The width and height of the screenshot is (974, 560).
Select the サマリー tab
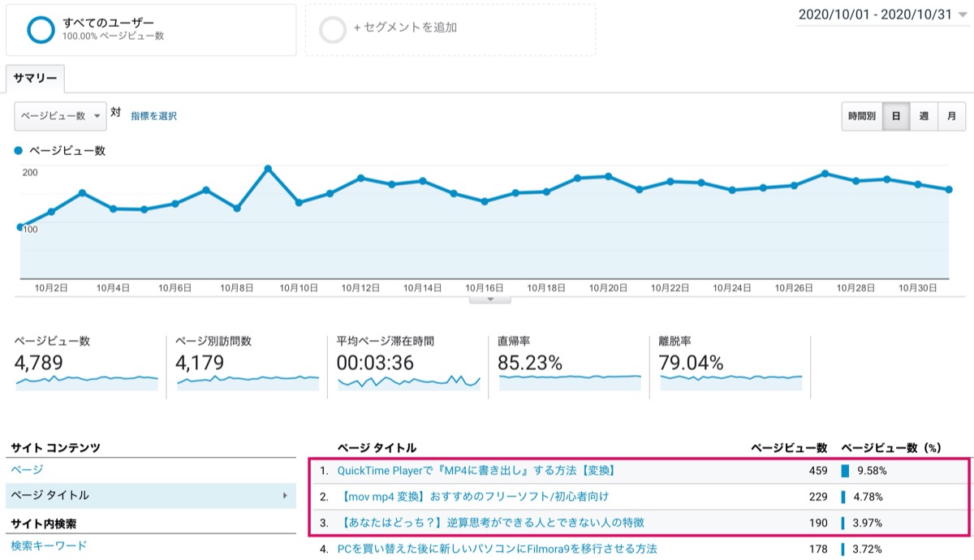(35, 79)
